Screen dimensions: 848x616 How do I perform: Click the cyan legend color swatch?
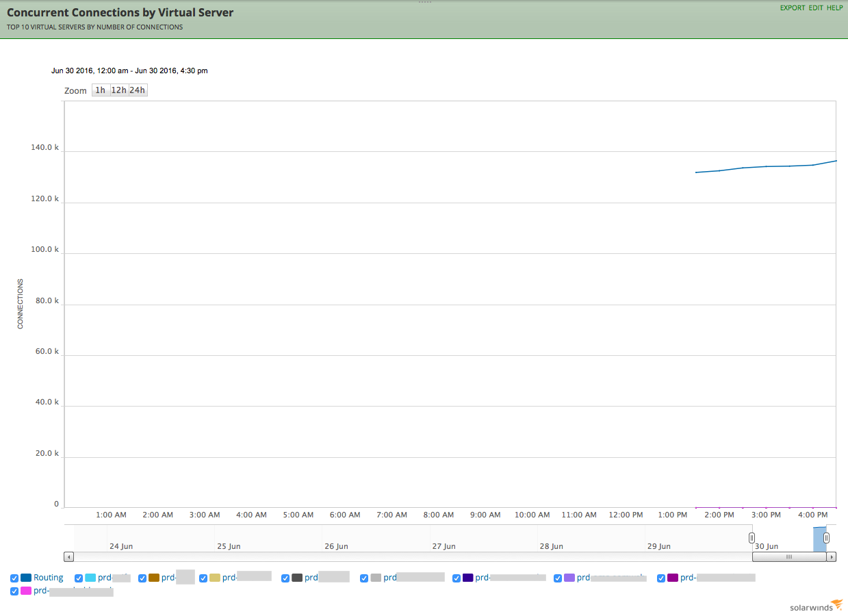click(x=90, y=578)
